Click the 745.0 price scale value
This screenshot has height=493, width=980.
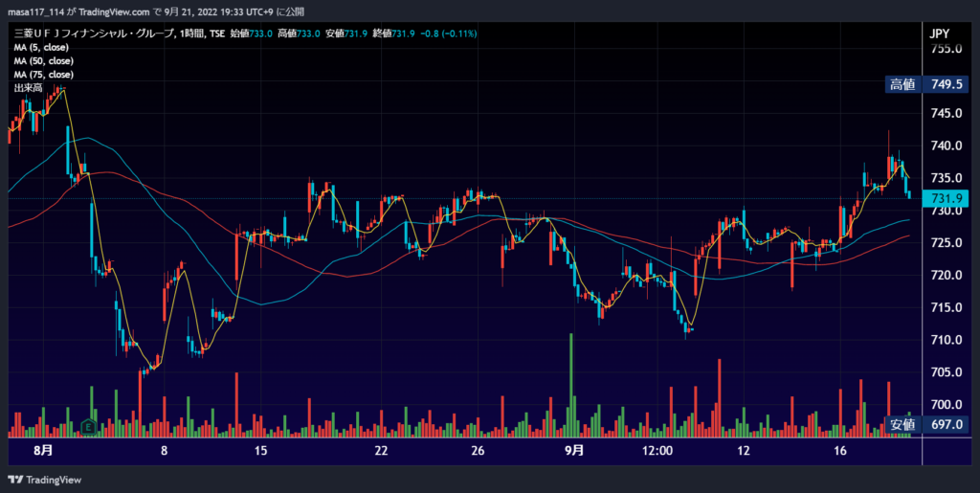[x=946, y=113]
